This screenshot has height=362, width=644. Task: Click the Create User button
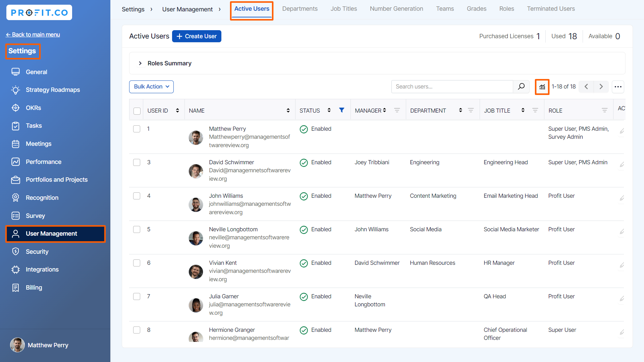(197, 36)
